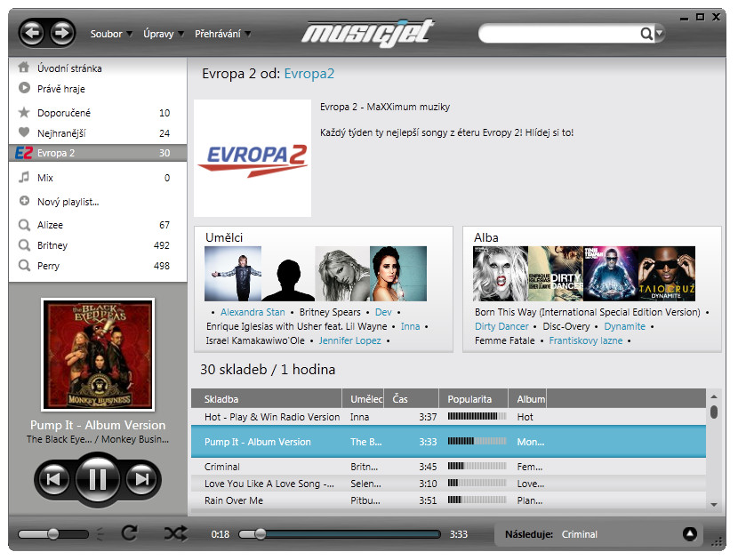The image size is (738, 560).
Task: Select the track Pump It - Album Version in list
Action: tap(448, 442)
